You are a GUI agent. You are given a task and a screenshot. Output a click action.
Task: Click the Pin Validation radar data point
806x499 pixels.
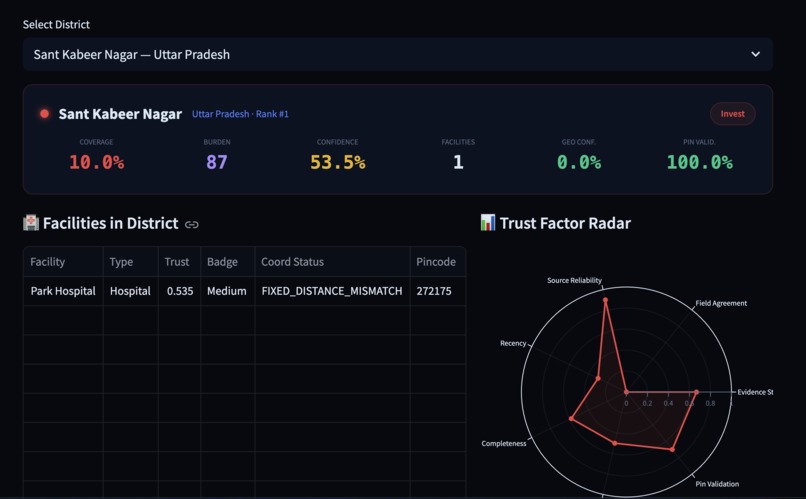[672, 449]
